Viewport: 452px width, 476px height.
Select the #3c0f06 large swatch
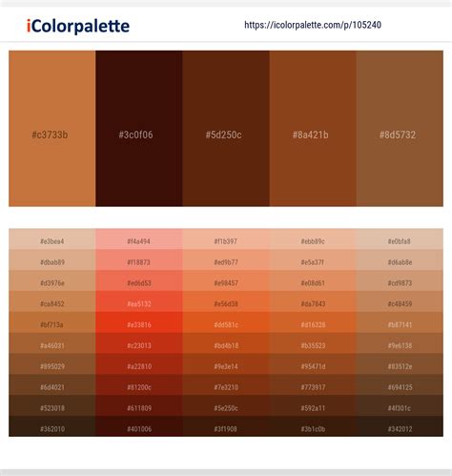139,129
